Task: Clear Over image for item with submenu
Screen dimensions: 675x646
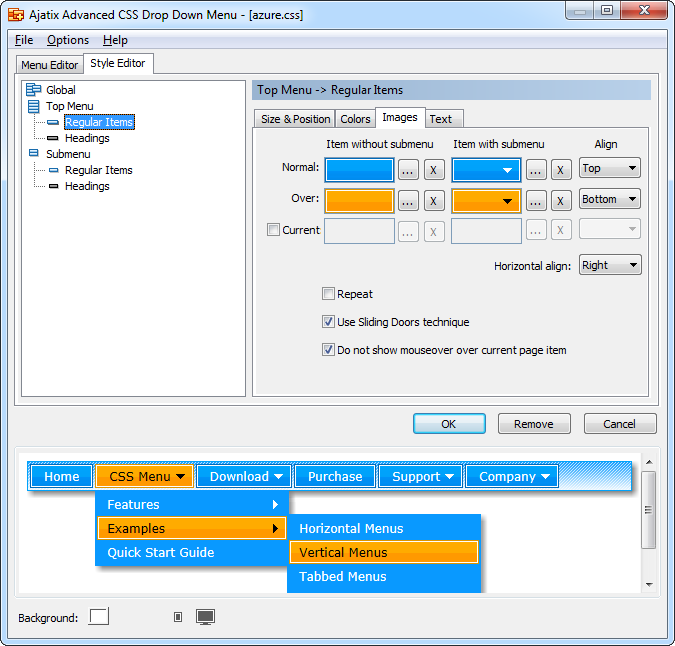Action: [x=561, y=201]
